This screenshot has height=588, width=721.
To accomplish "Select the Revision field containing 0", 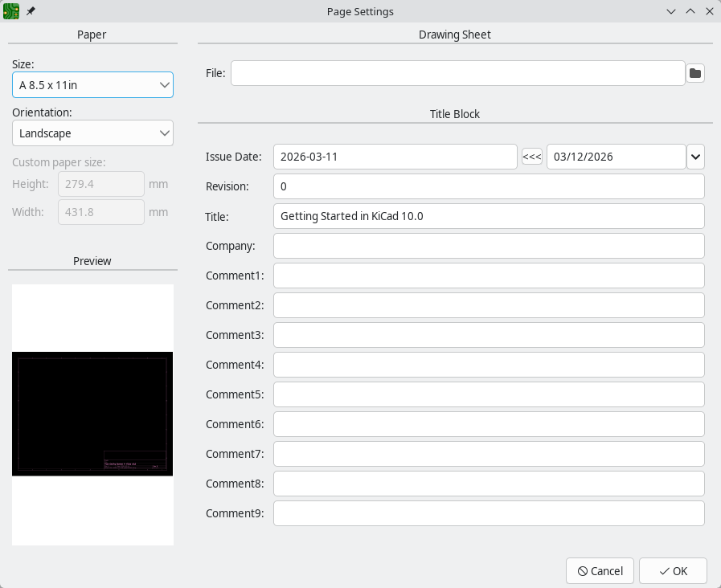I will click(x=489, y=186).
